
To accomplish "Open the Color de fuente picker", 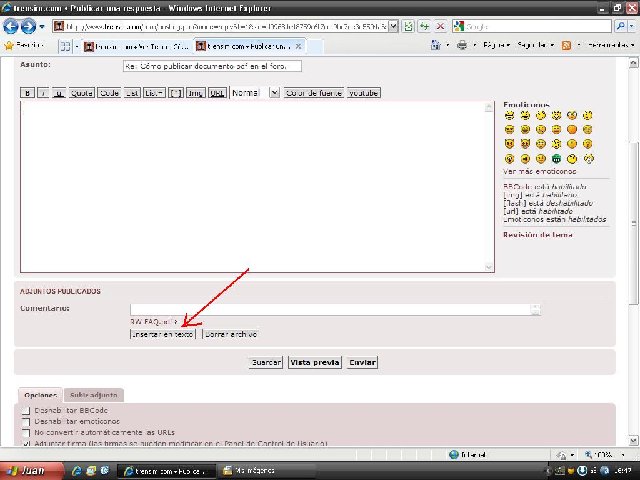I will (314, 93).
